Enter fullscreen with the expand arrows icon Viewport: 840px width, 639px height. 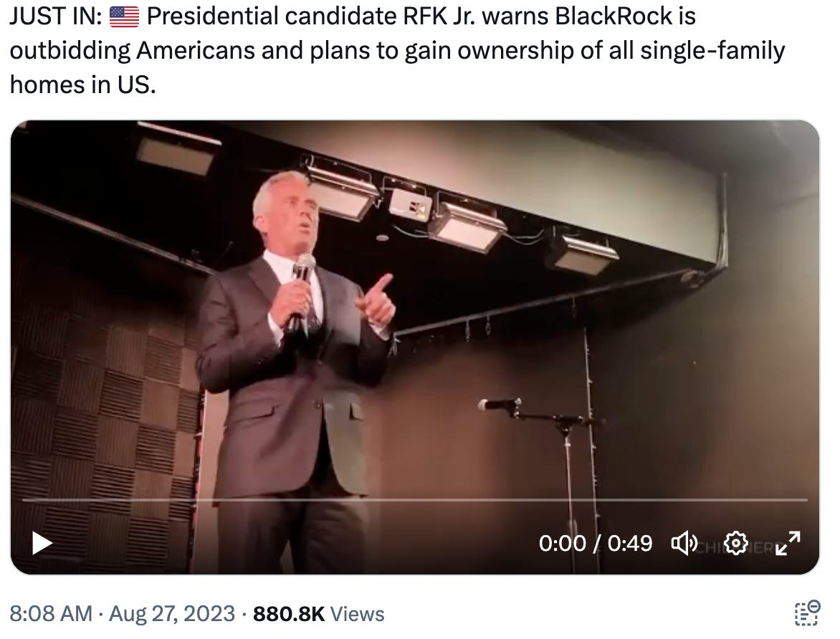click(788, 543)
